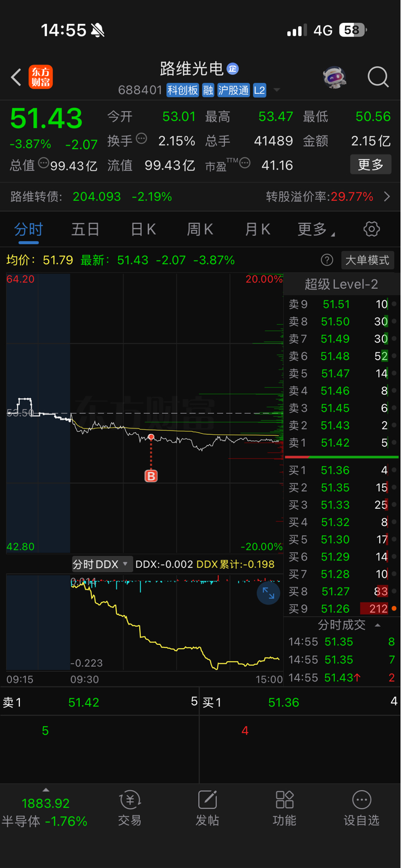401x868 pixels.
Task: Open 功能 functions icon
Action: point(284,808)
